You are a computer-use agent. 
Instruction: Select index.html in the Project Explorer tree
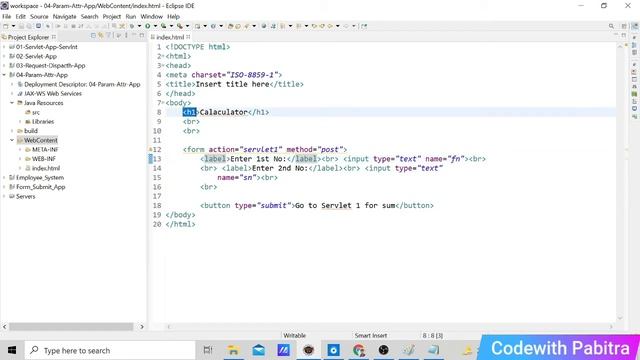[x=46, y=168]
